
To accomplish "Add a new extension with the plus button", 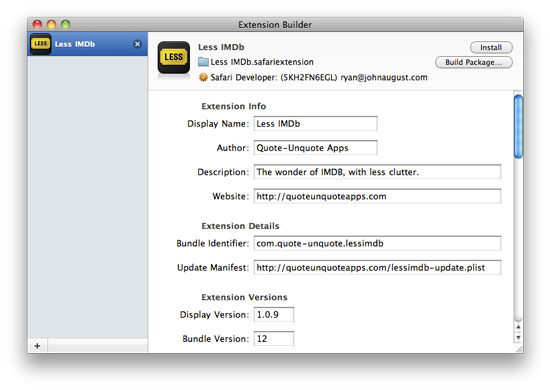I will click(x=37, y=346).
